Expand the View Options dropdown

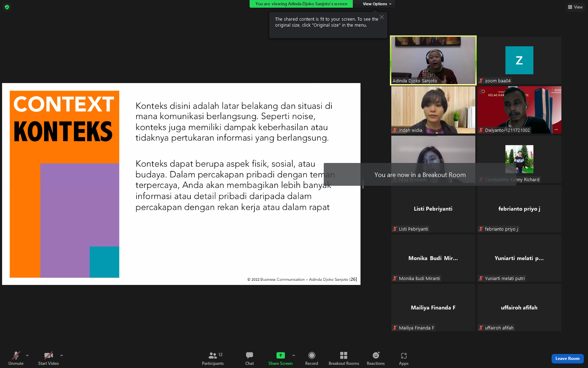coord(377,4)
